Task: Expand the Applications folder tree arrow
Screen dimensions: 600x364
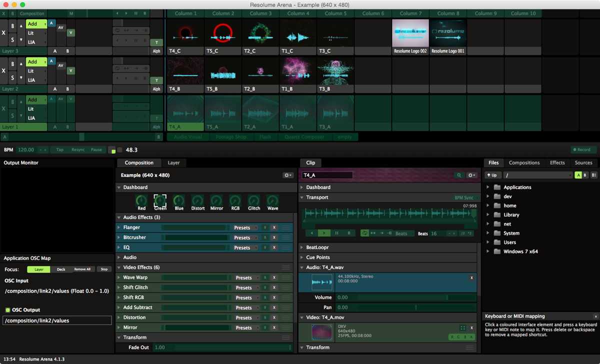Action: pyautogui.click(x=488, y=187)
